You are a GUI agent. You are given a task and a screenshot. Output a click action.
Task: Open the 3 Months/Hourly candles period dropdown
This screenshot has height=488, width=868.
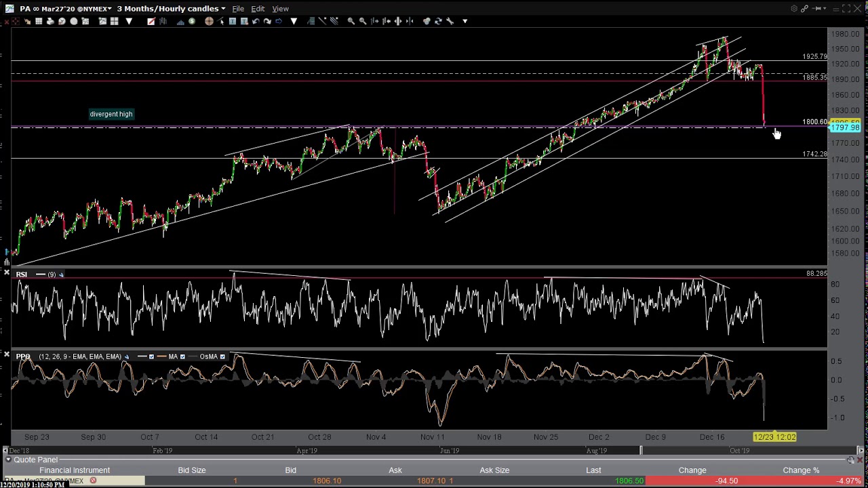171,9
